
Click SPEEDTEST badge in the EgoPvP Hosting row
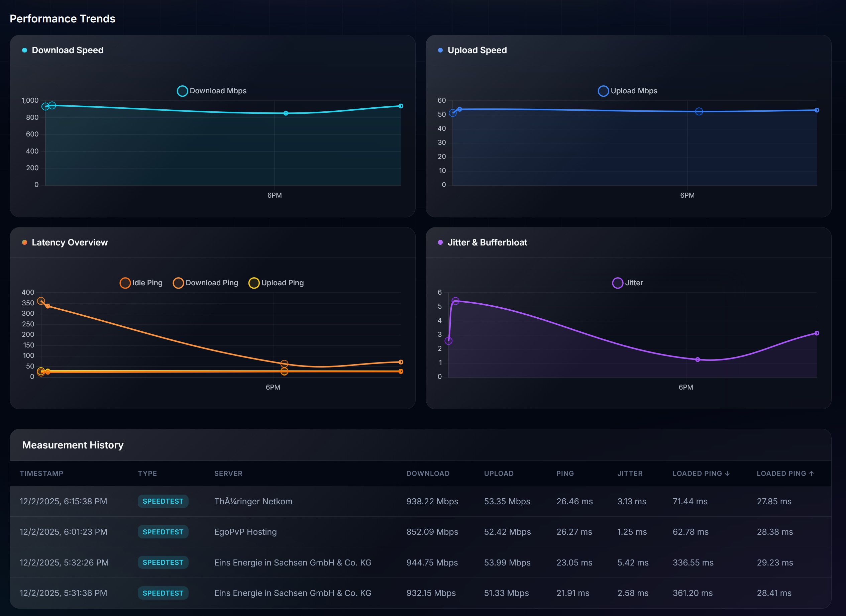click(x=163, y=532)
